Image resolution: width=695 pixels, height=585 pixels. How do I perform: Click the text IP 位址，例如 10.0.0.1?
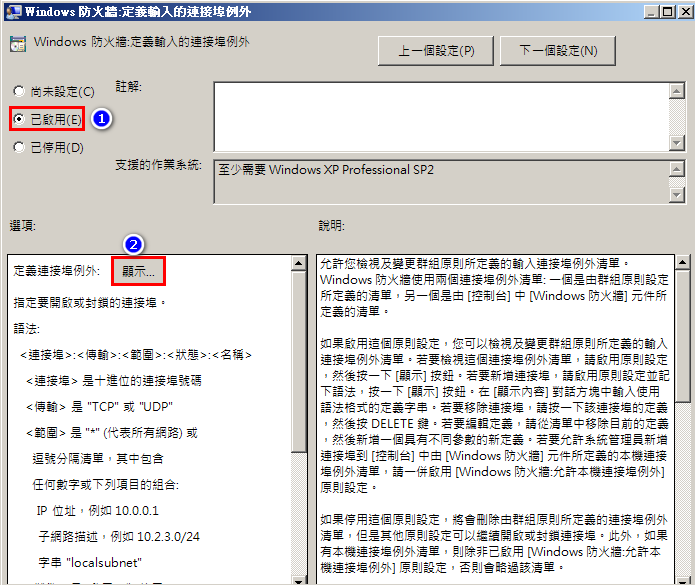pos(98,511)
